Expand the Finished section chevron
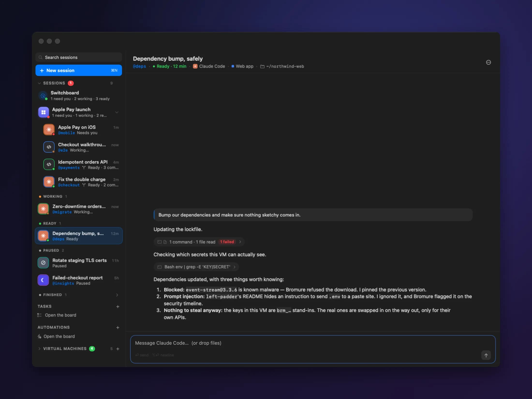Screen dimensions: 532x399 [117, 295]
